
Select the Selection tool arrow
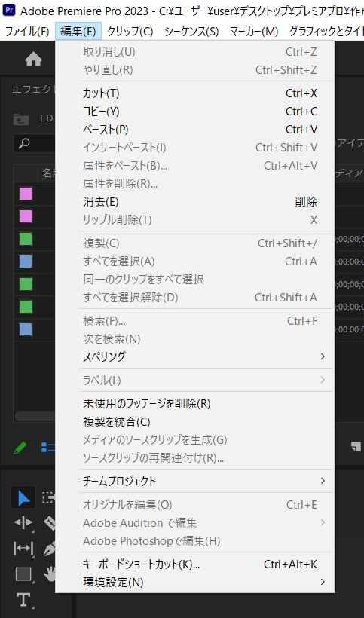(23, 497)
